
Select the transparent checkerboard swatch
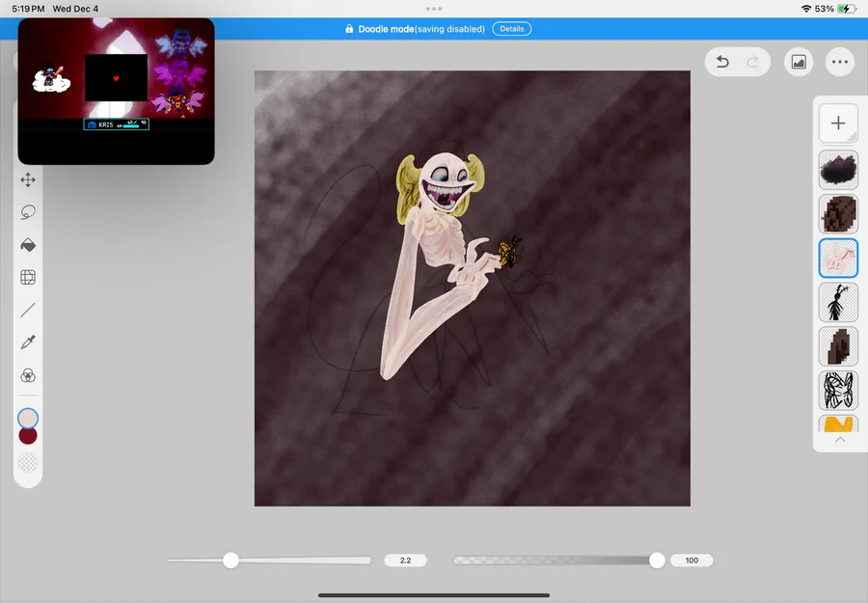coord(28,462)
